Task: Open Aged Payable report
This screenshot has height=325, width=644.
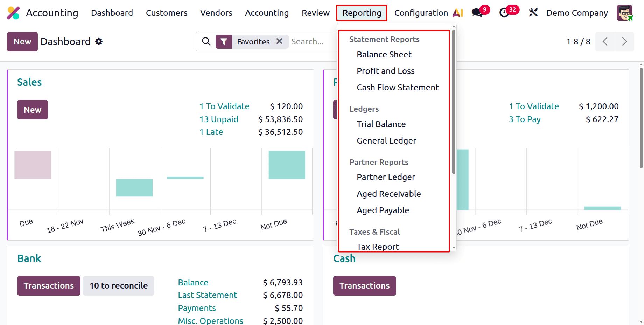Action: click(x=383, y=210)
